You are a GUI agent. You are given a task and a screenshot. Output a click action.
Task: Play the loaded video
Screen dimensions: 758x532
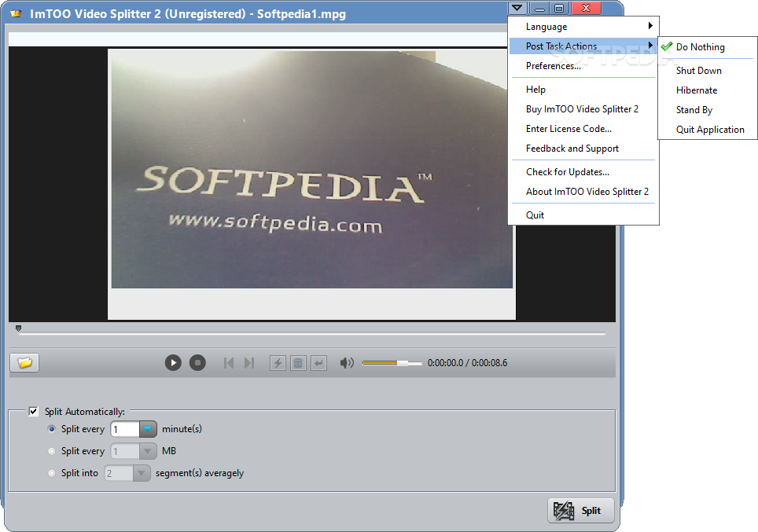click(173, 362)
